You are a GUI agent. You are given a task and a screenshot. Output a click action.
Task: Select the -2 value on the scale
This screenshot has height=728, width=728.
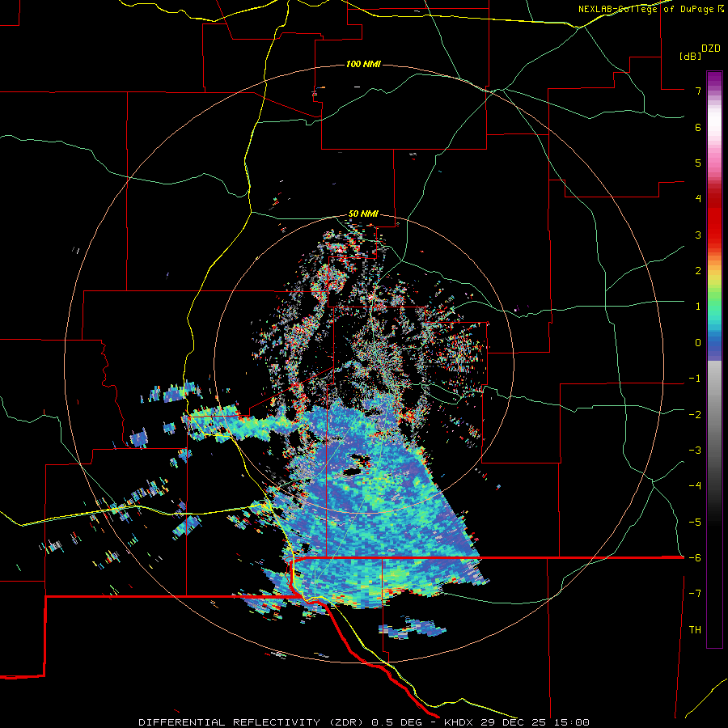[x=695, y=415]
